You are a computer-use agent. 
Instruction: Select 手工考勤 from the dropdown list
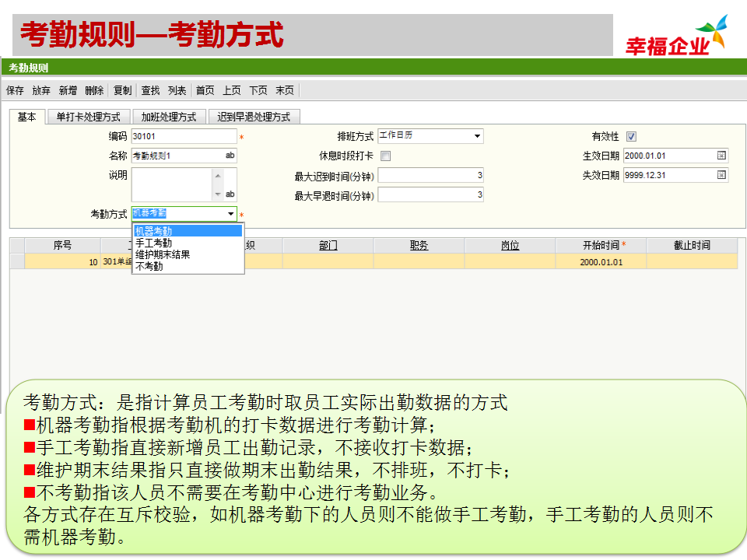(x=153, y=243)
